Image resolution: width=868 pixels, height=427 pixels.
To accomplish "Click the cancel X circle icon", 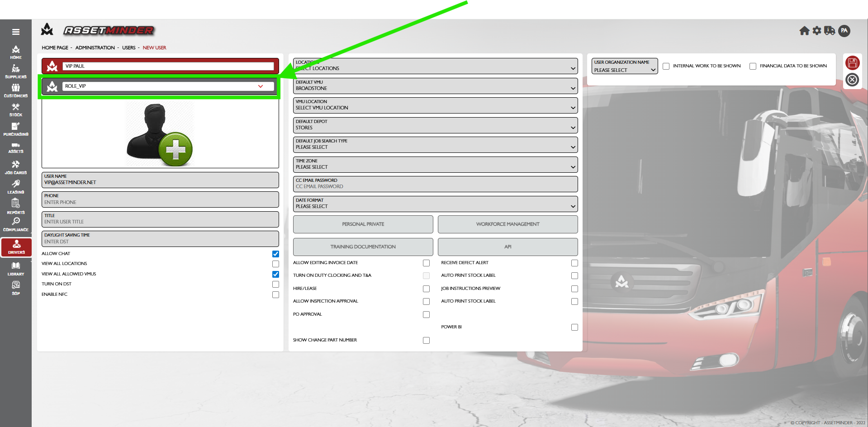I will point(852,80).
